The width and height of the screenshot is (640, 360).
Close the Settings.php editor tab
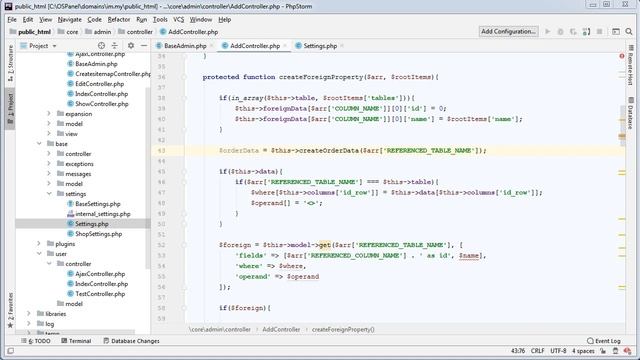click(x=342, y=46)
